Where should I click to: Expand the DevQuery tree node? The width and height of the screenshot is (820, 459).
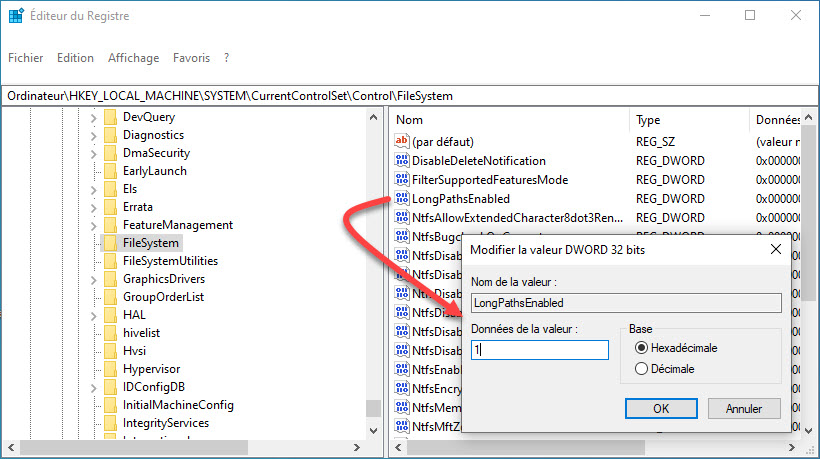click(x=94, y=118)
